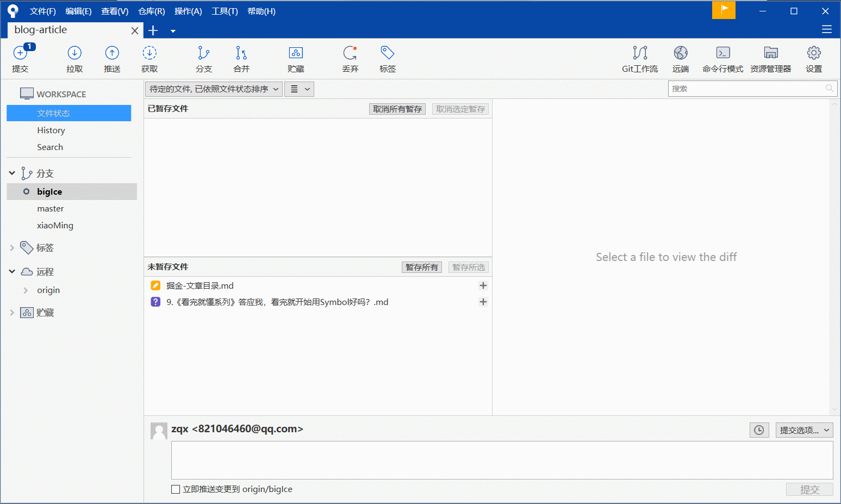Collapse the 分支 section
Screen dimensions: 841x504
[12, 173]
